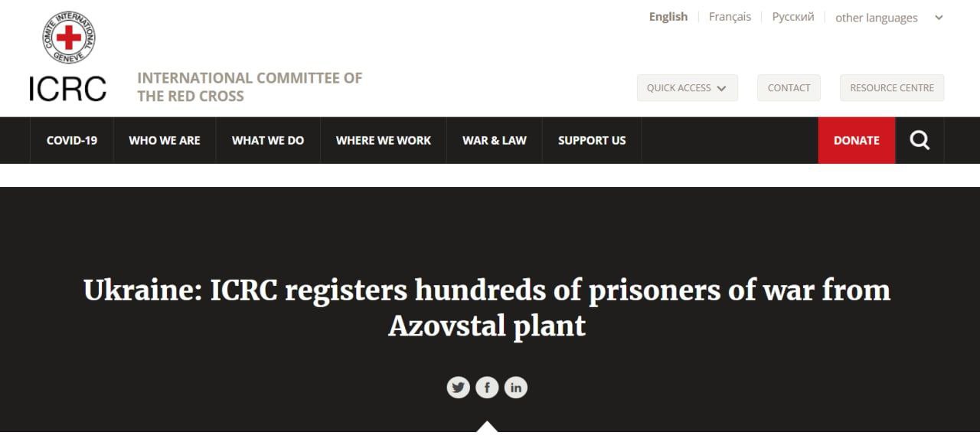Open the What We Do menu
The height and width of the screenshot is (439, 980).
tap(268, 140)
